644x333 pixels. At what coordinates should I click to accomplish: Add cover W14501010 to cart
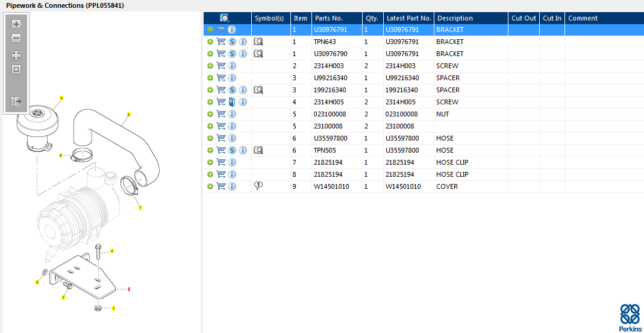point(221,186)
